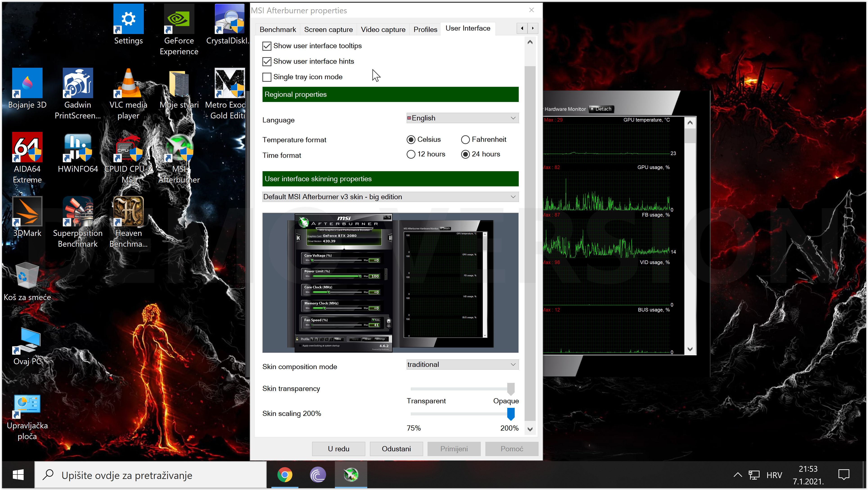Open Moje stvari folder icon

179,89
